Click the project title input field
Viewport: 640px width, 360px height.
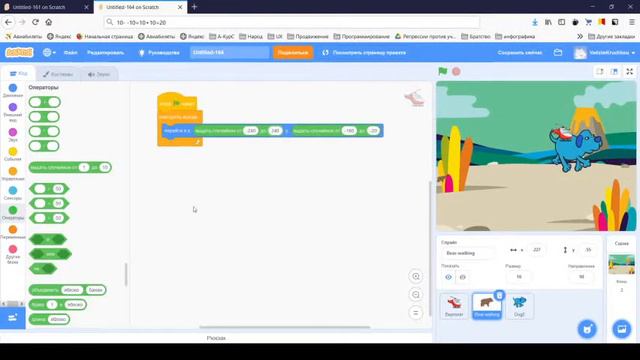[229, 53]
